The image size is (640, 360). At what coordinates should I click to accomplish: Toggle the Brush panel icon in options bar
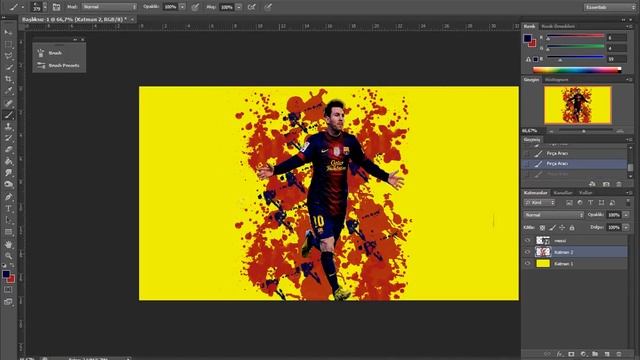click(56, 7)
